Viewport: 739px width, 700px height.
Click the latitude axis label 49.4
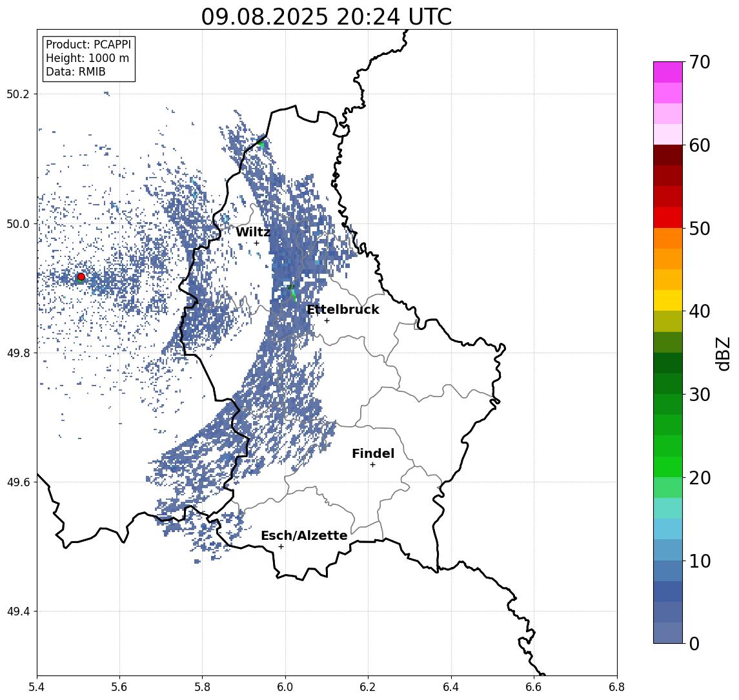[17, 612]
